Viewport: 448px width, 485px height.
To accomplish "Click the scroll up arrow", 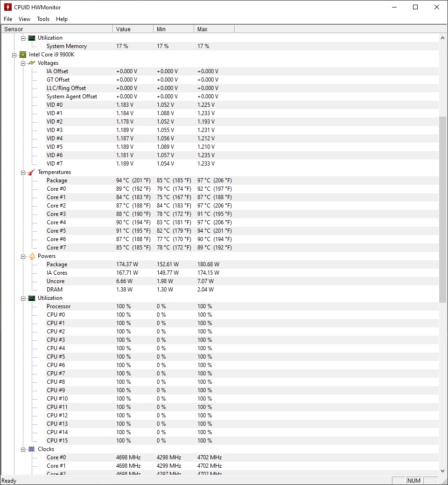I will point(442,38).
